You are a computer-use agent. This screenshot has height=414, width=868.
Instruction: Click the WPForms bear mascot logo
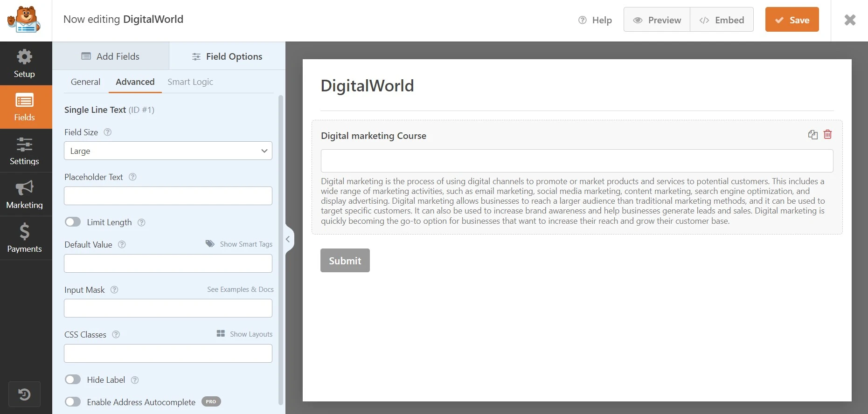pyautogui.click(x=24, y=20)
